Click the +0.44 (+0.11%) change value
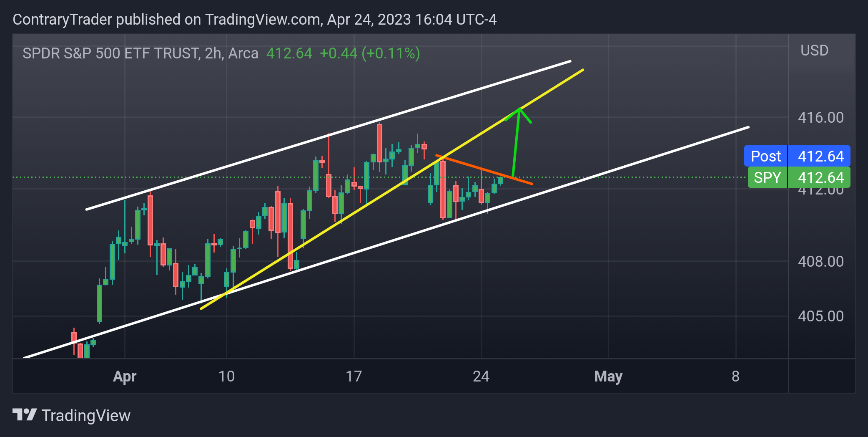 [370, 53]
